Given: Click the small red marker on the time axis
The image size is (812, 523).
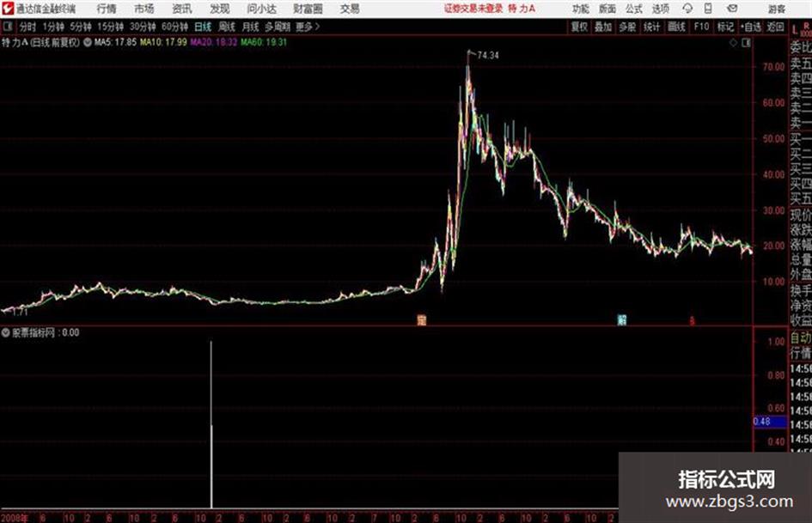Looking at the screenshot, I should click(x=692, y=321).
